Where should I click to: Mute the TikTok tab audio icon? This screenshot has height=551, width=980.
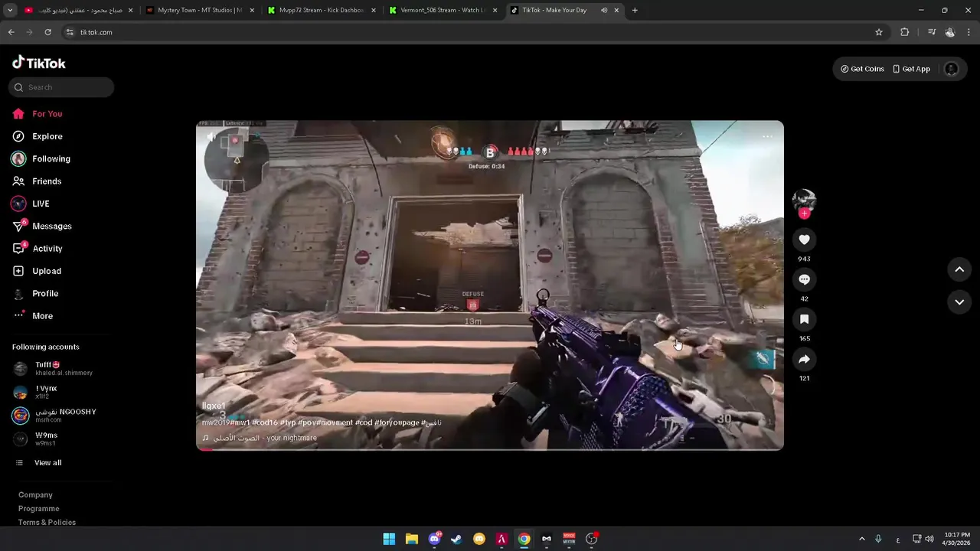(x=604, y=11)
